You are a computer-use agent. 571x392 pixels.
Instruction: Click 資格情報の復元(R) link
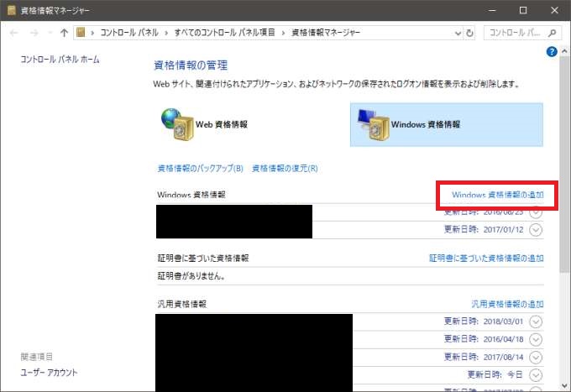coord(285,169)
